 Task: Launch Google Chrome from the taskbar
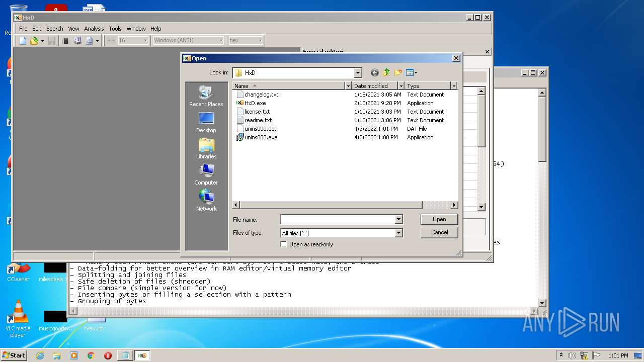pos(91,355)
